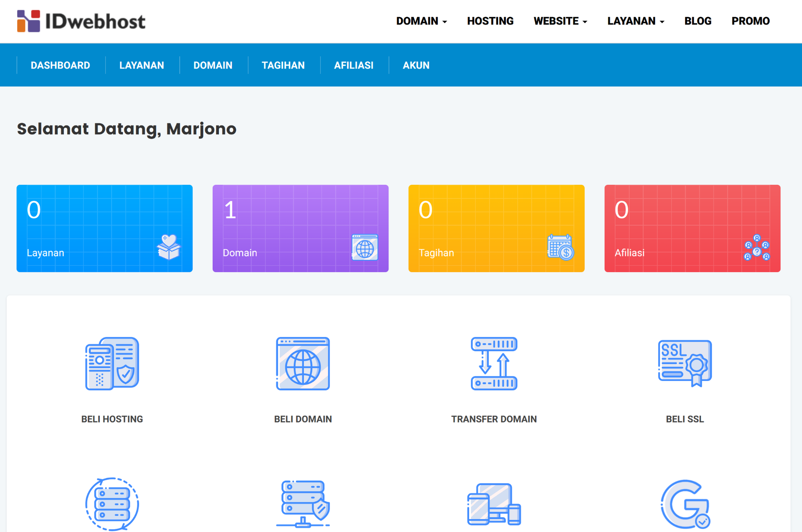This screenshot has height=532, width=802.
Task: Click the count 1 on Domain card
Action: (230, 210)
